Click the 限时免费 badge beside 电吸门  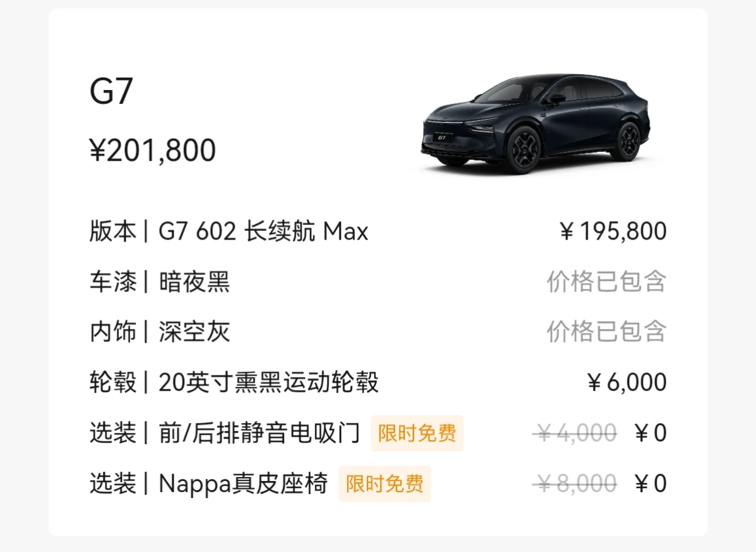(x=417, y=434)
